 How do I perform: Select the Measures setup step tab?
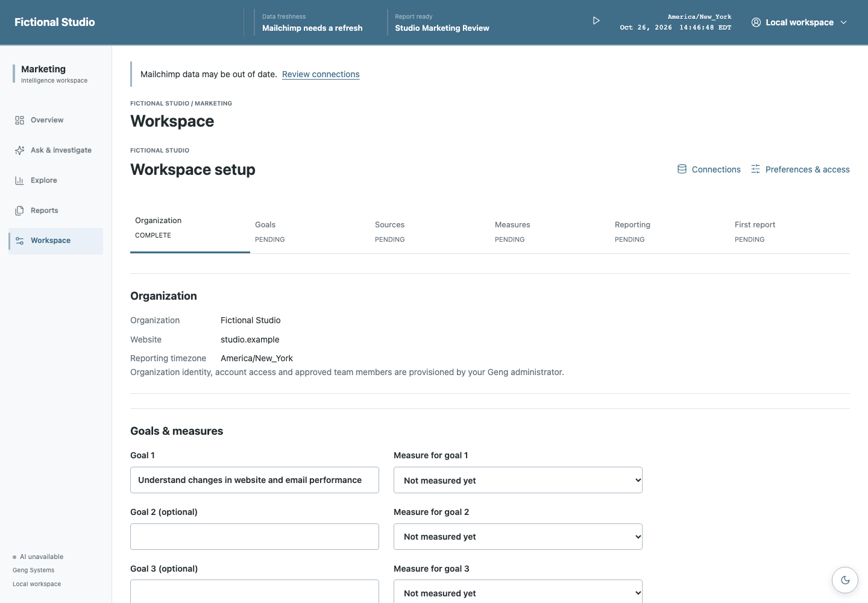550,232
